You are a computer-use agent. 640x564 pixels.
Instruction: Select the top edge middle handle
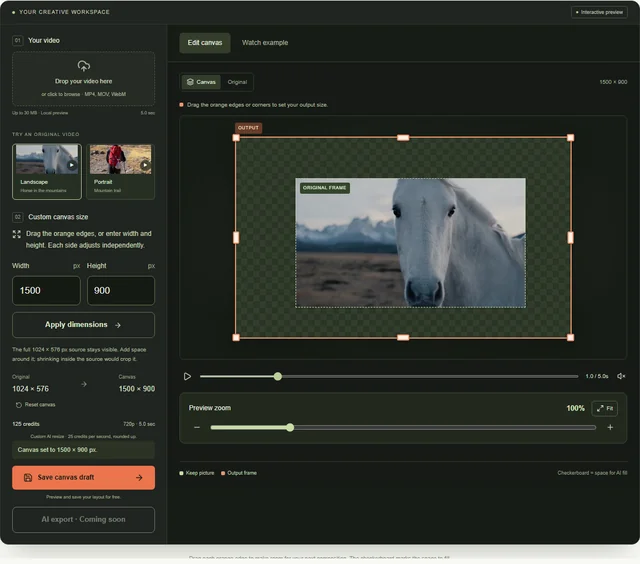click(x=403, y=138)
